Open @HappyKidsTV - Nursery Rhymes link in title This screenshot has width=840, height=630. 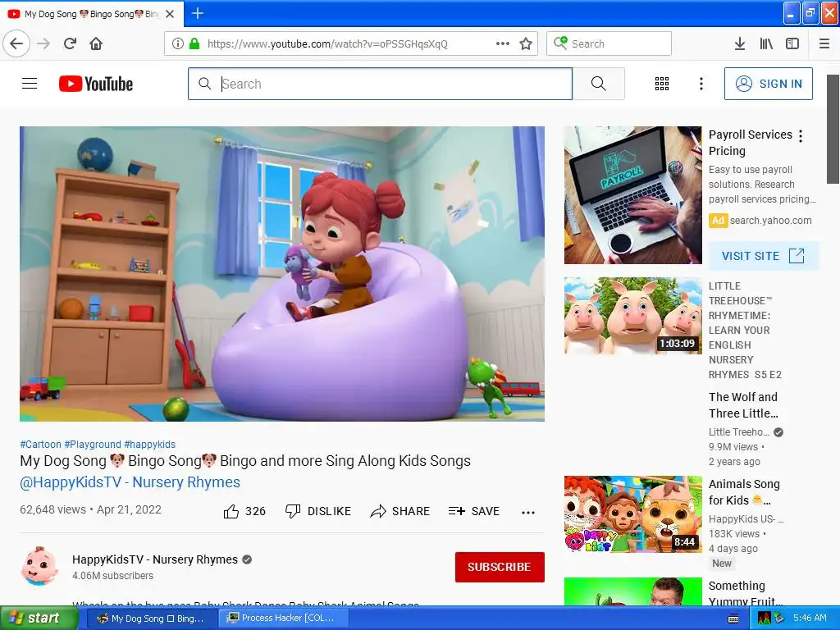[x=130, y=482]
